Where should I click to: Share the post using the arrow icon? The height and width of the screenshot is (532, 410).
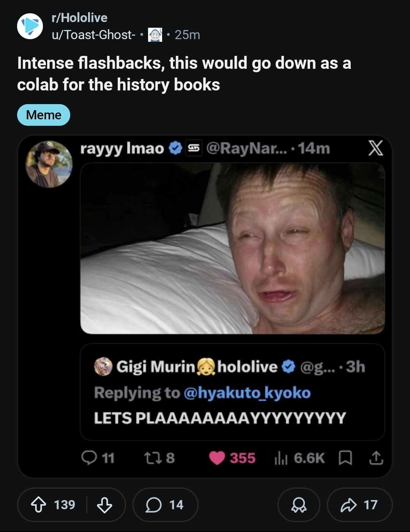pos(360,505)
